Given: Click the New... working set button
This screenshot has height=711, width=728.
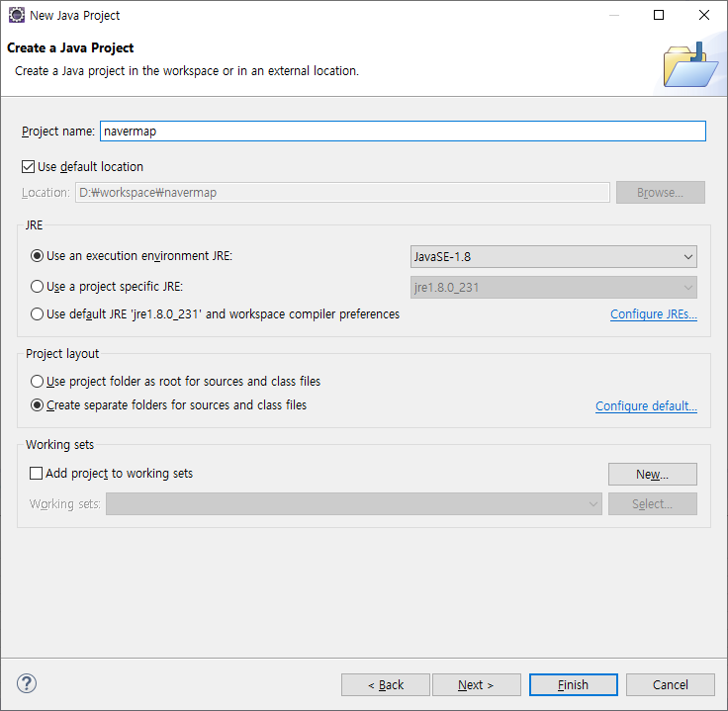Looking at the screenshot, I should [x=652, y=474].
